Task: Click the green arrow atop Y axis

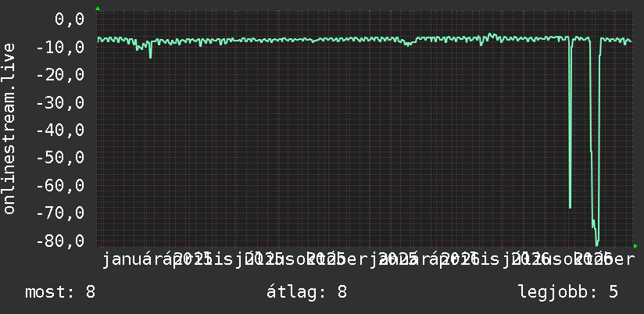Action: point(98,9)
